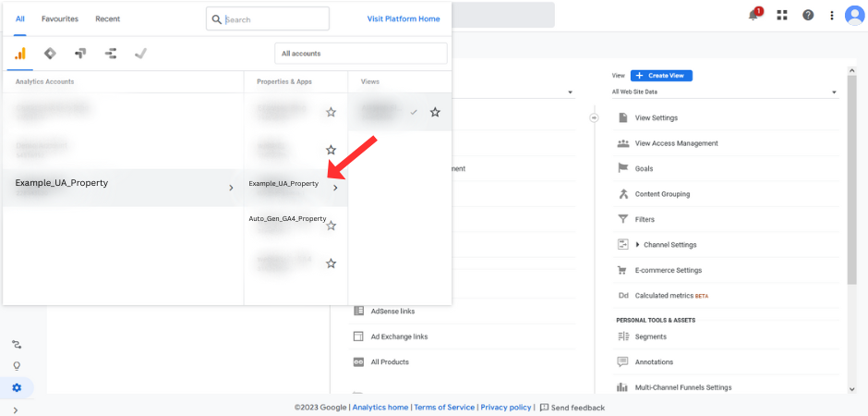Select the Auto_Gen_GA4_Property row

tap(295, 226)
